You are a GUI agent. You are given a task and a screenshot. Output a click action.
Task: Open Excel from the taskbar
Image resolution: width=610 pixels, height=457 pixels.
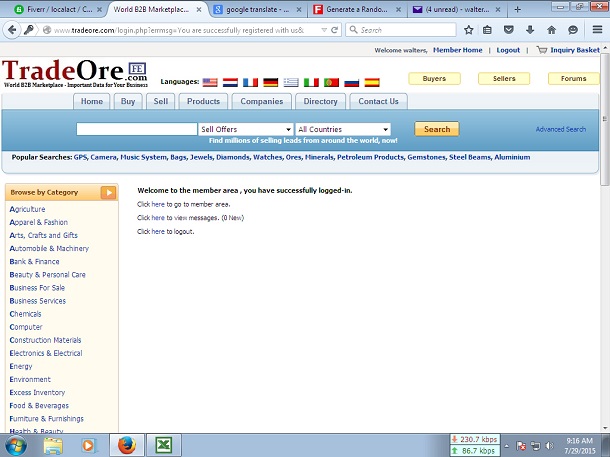163,445
